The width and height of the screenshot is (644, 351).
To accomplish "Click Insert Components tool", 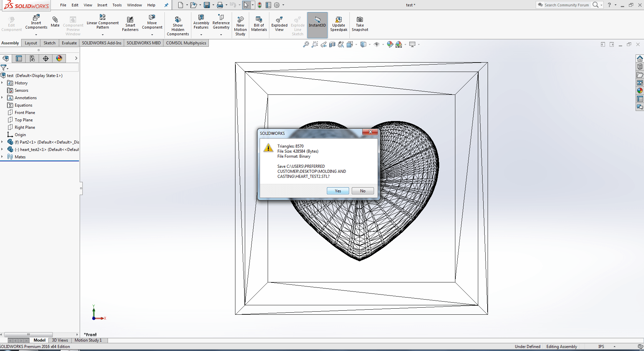I will (x=36, y=22).
